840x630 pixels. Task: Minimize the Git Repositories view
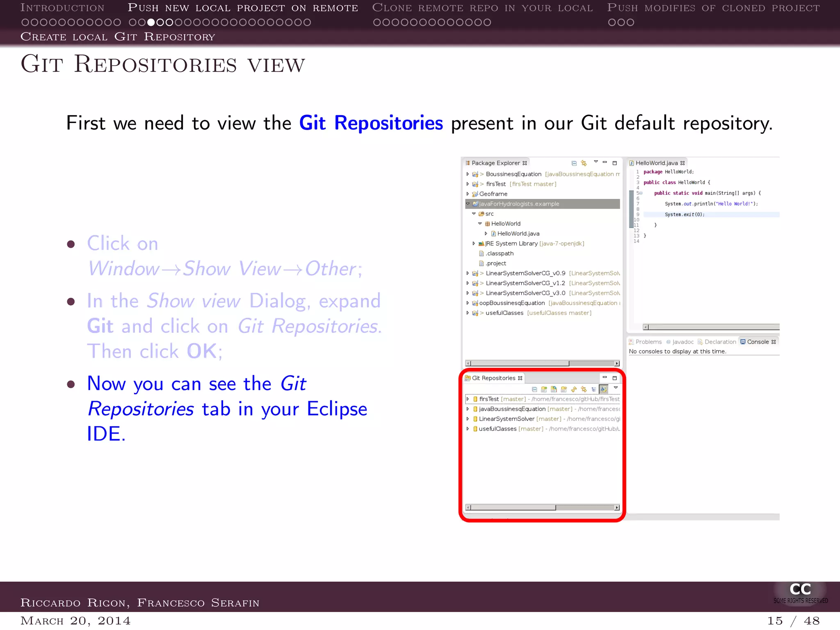[x=605, y=377]
